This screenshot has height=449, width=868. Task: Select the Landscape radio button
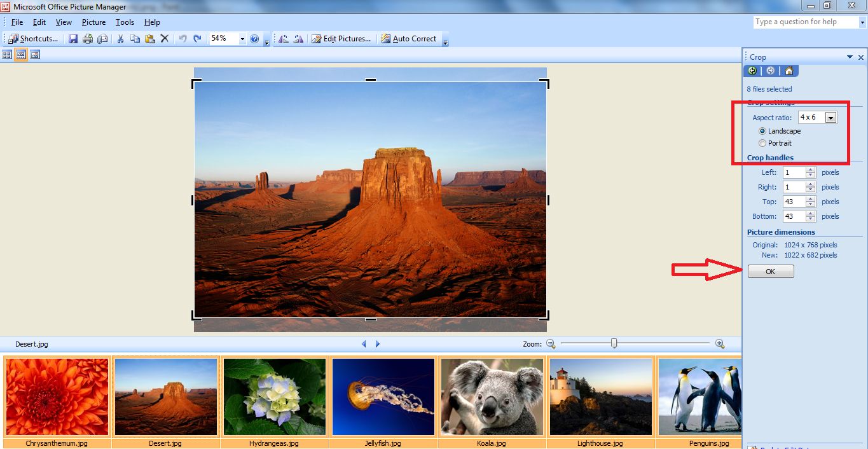coord(762,131)
